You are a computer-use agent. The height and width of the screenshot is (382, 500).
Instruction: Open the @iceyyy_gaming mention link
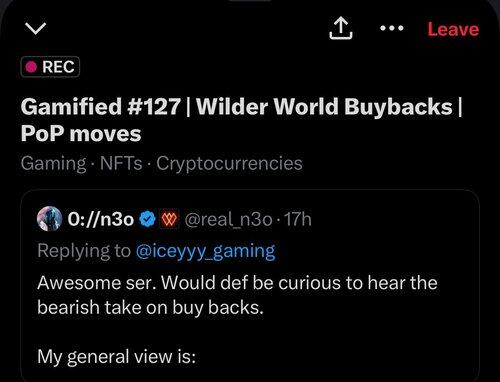tap(206, 251)
